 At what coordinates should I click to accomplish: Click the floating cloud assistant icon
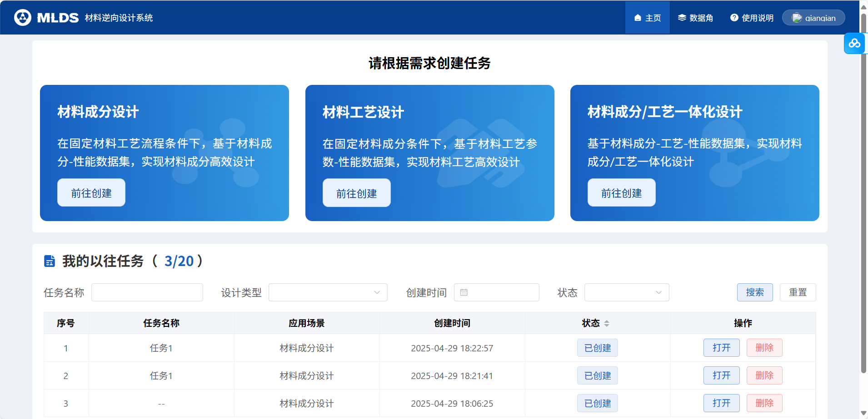pyautogui.click(x=854, y=44)
